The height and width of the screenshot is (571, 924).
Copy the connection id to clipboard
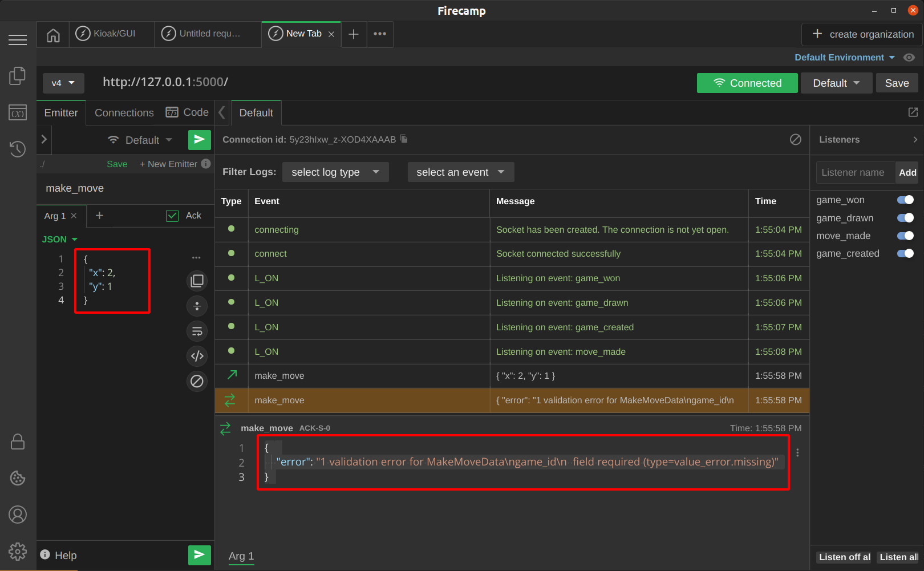pos(404,139)
